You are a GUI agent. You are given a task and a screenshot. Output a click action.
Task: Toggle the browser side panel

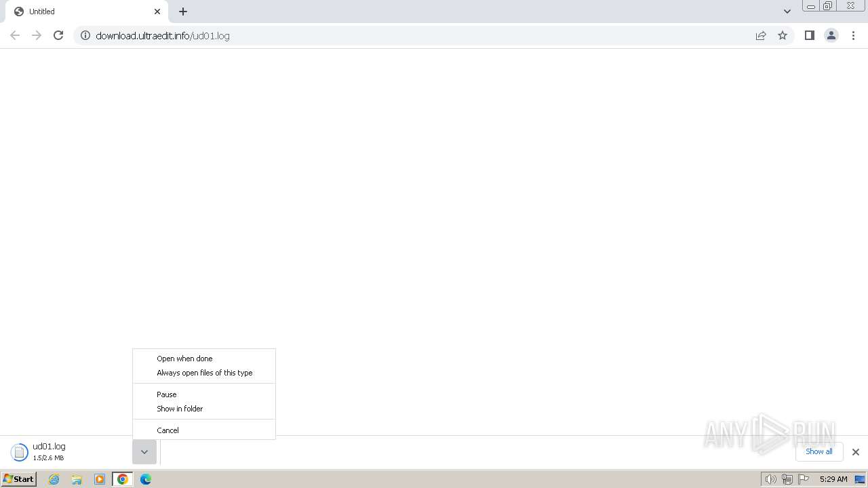[x=809, y=35]
